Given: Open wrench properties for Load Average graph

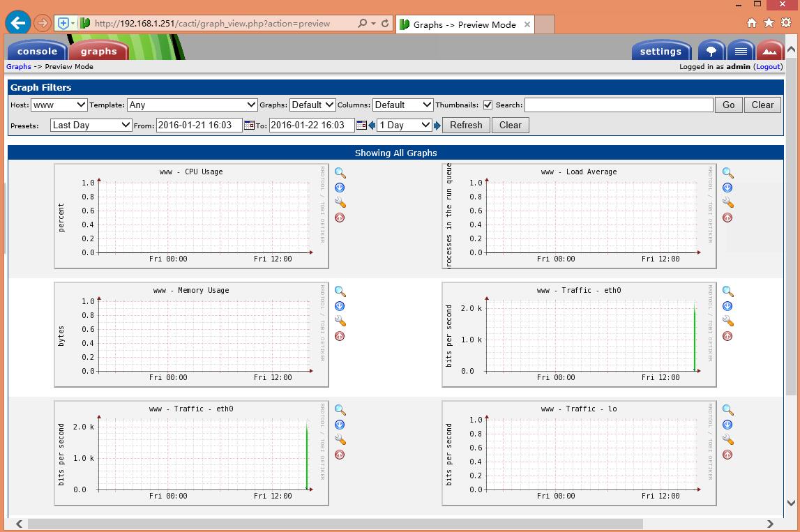Looking at the screenshot, I should [728, 202].
